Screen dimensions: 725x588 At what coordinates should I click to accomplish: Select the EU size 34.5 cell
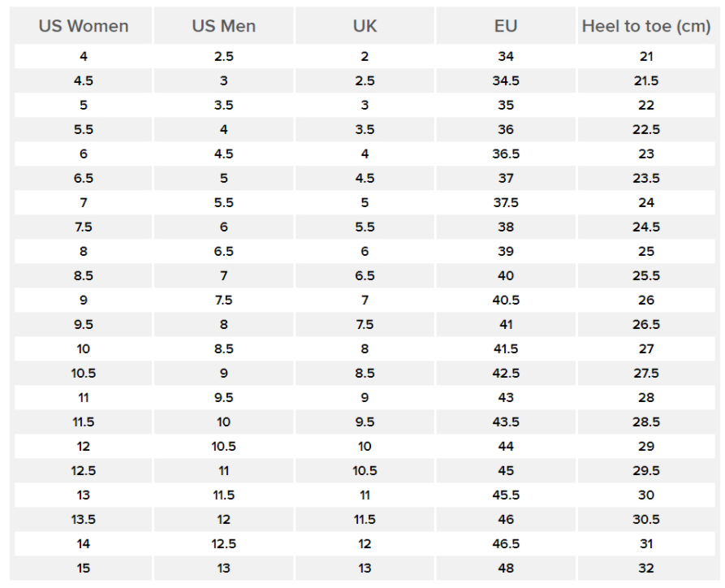click(506, 80)
